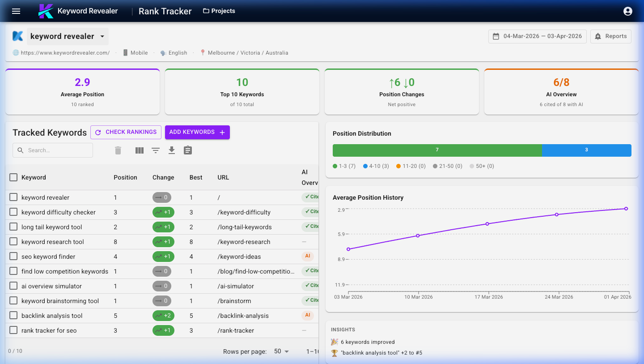Click the calendar icon in date range
This screenshot has height=364, width=644.
point(496,36)
